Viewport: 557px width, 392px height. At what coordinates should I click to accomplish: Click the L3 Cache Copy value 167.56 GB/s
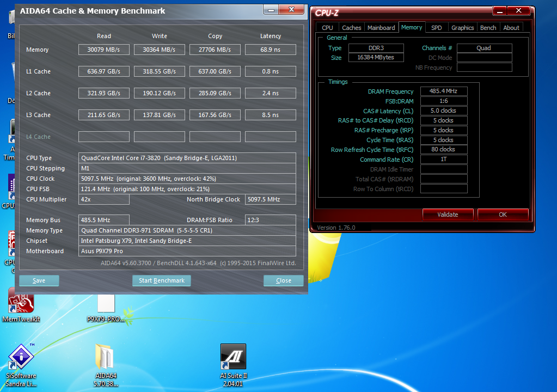click(x=215, y=115)
